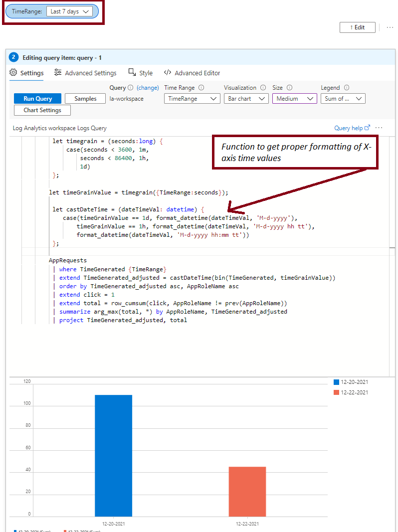Open query Samples
398x532 pixels.
pyautogui.click(x=85, y=99)
